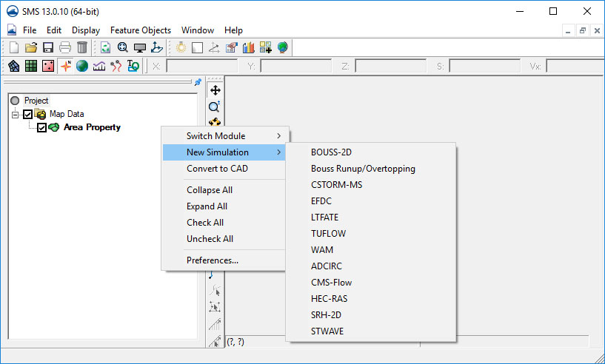Uncheck the Map Data checkbox
The width and height of the screenshot is (605, 364).
point(28,114)
